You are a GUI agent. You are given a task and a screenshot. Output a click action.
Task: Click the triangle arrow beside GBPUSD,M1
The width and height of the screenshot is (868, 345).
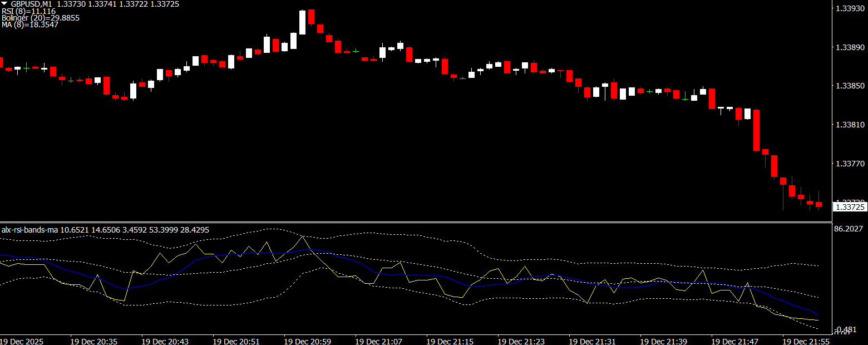click(4, 4)
